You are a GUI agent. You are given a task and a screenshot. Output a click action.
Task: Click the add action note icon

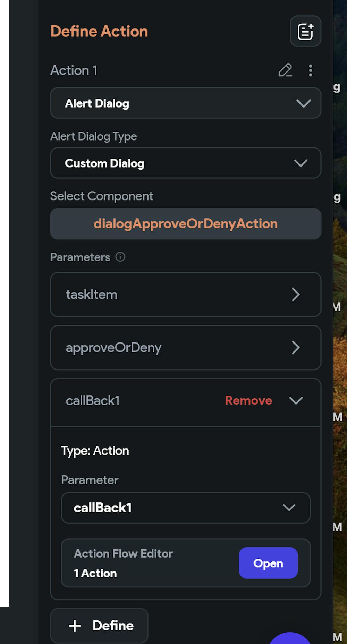305,31
